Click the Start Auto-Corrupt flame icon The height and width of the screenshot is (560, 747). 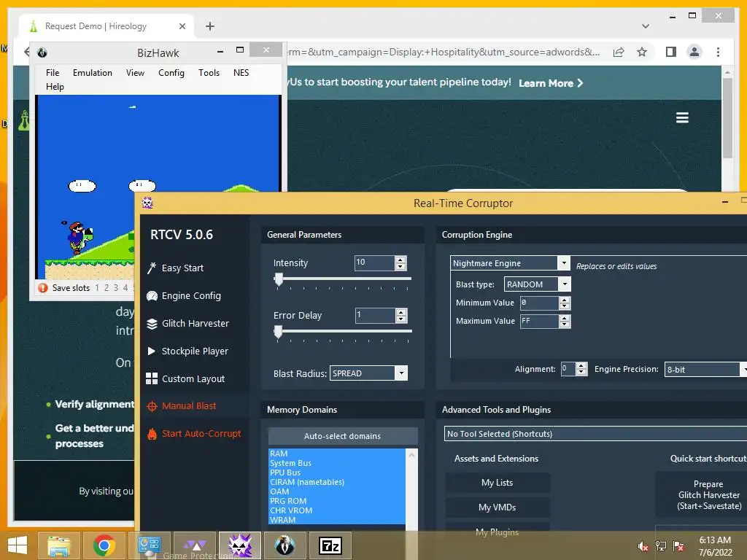click(152, 434)
